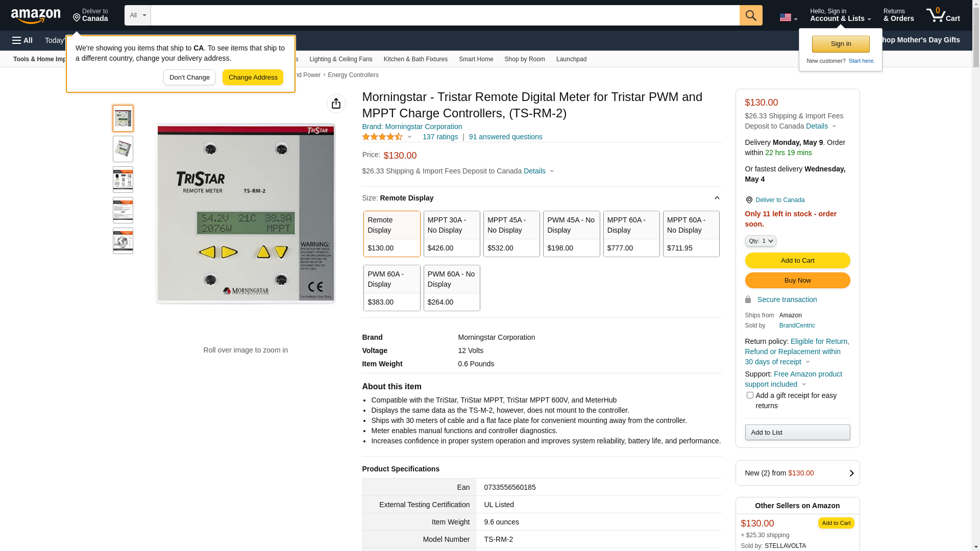Click the Add to Cart button

(797, 261)
